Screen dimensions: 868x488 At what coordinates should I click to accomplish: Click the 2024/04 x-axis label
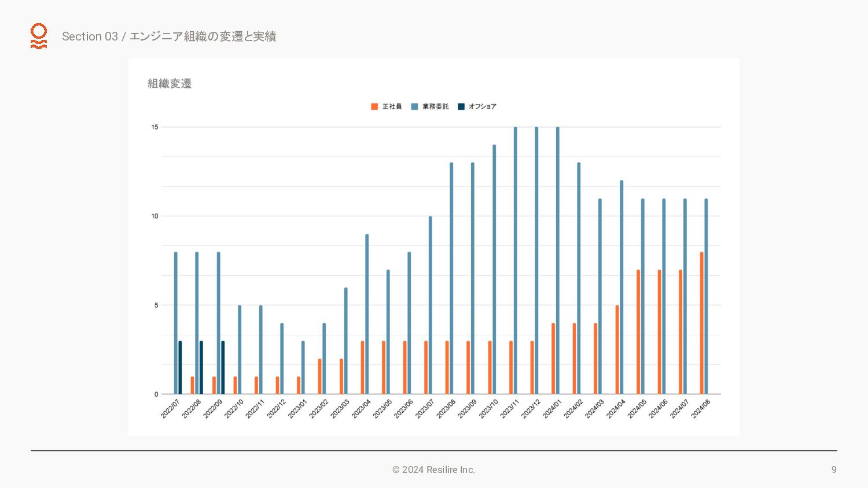pyautogui.click(x=616, y=409)
